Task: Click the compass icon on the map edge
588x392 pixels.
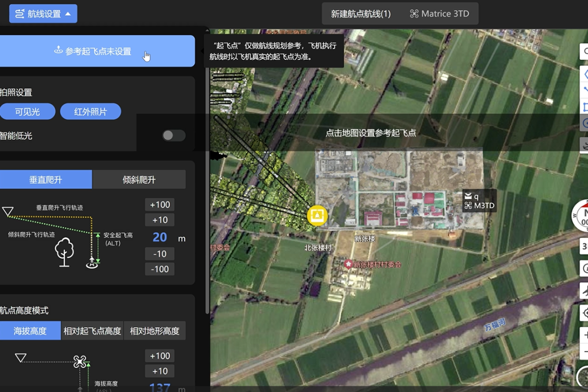Action: (583, 215)
